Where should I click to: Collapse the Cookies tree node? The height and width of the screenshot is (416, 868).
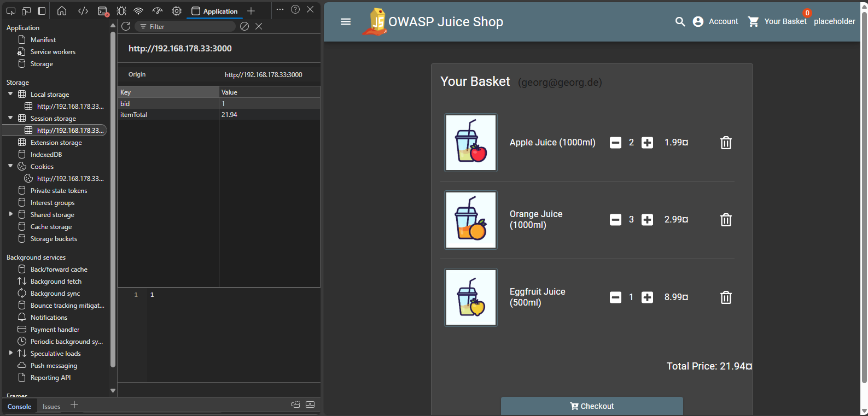point(10,166)
